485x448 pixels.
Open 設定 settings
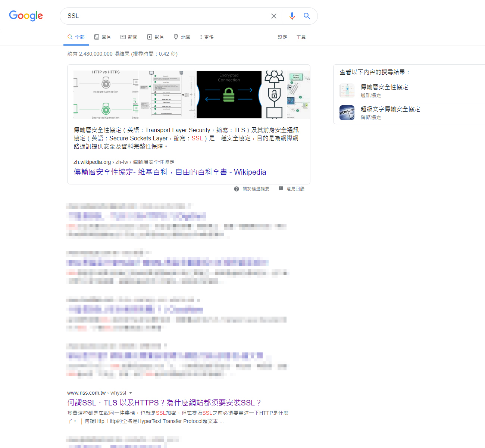[x=282, y=37]
